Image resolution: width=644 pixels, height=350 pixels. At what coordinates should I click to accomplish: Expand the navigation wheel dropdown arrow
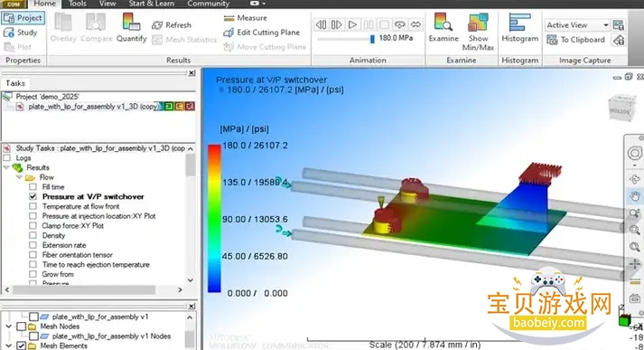click(x=635, y=165)
